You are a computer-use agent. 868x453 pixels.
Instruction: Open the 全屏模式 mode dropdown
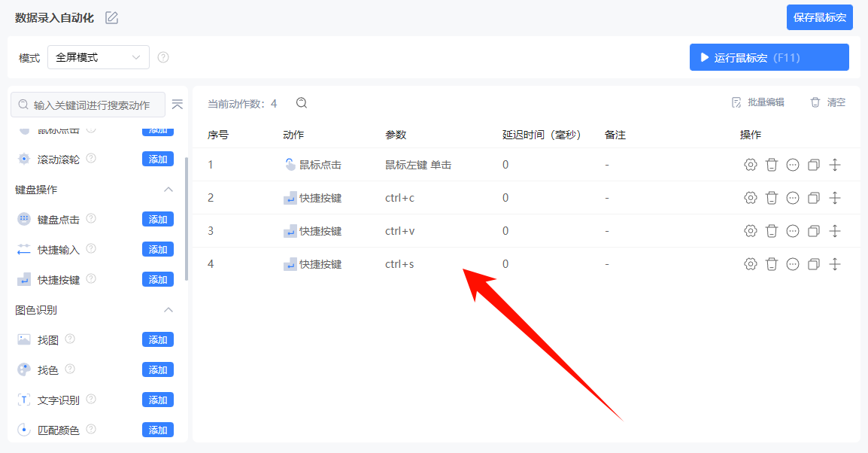tap(98, 57)
